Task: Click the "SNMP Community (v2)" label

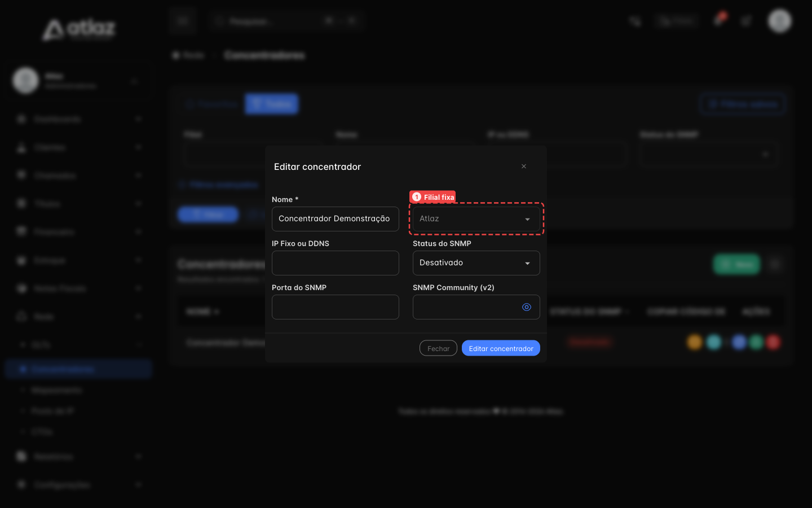Action: click(x=453, y=287)
